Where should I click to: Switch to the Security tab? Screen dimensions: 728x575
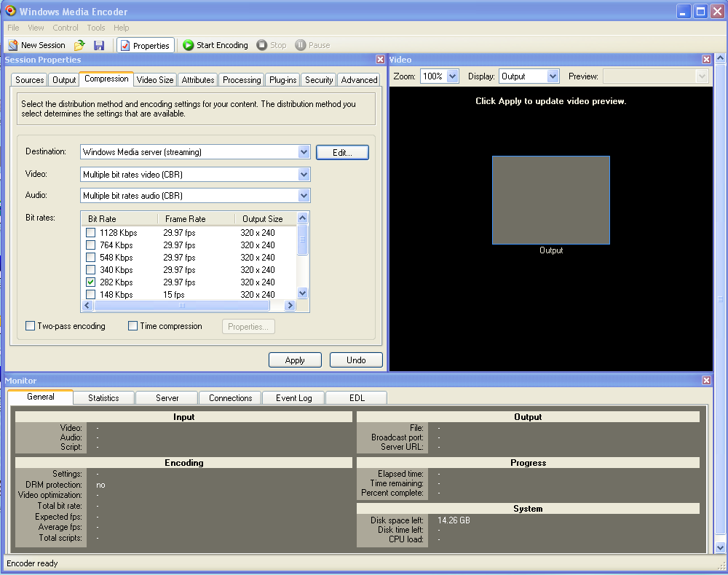319,80
